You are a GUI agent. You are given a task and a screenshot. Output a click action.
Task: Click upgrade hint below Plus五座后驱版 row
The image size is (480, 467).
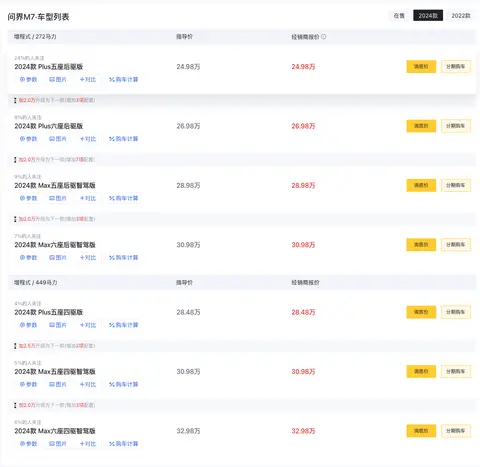pyautogui.click(x=55, y=100)
